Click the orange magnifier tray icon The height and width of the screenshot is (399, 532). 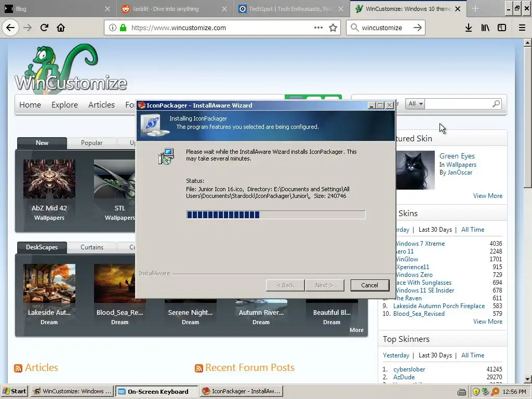(495, 392)
